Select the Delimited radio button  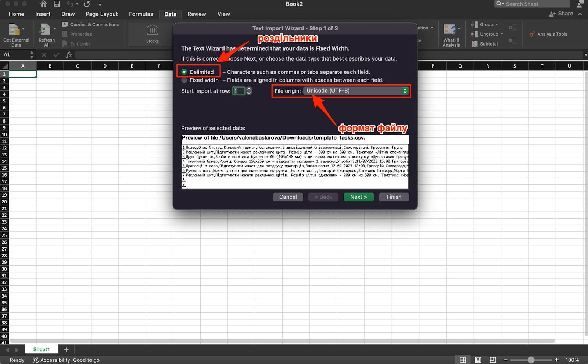(184, 72)
